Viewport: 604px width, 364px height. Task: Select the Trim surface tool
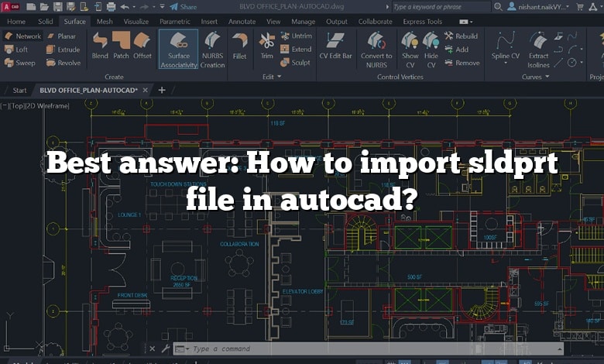[x=266, y=46]
